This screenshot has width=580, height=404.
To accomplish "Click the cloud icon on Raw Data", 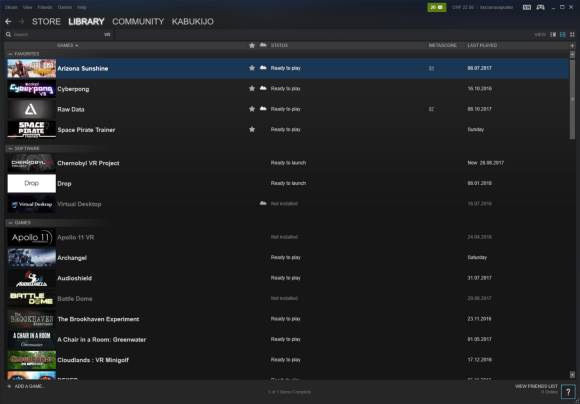I will 263,108.
